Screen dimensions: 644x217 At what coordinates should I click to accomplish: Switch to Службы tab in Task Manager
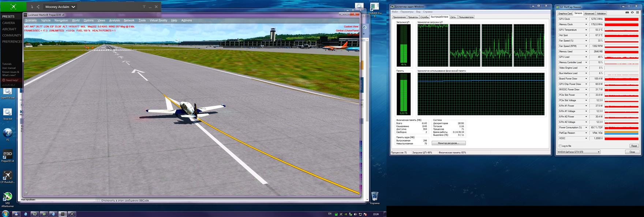(424, 17)
